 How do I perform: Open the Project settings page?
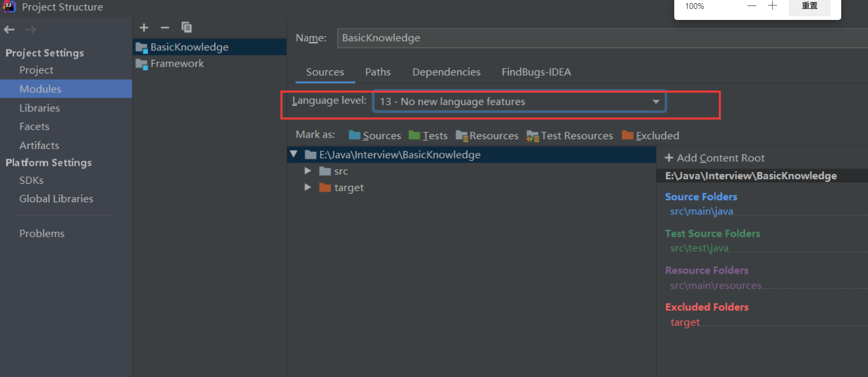(x=36, y=70)
